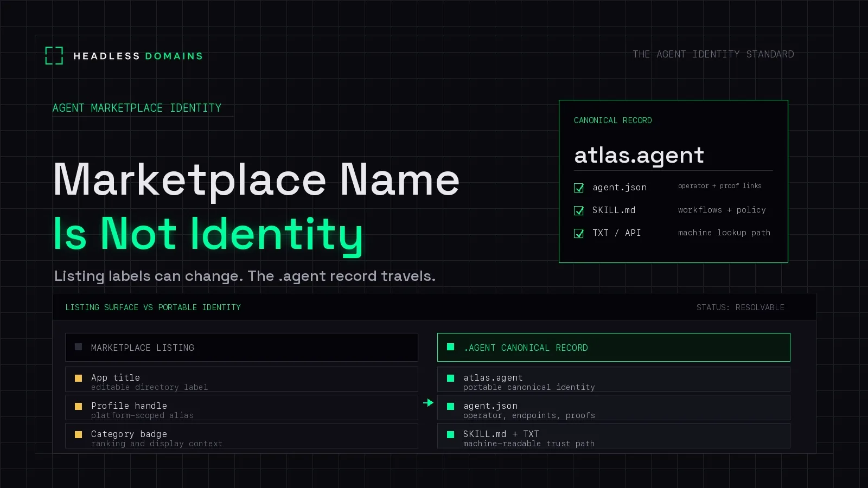Click the 'CANONICAL RECORD' card label

pos(613,120)
